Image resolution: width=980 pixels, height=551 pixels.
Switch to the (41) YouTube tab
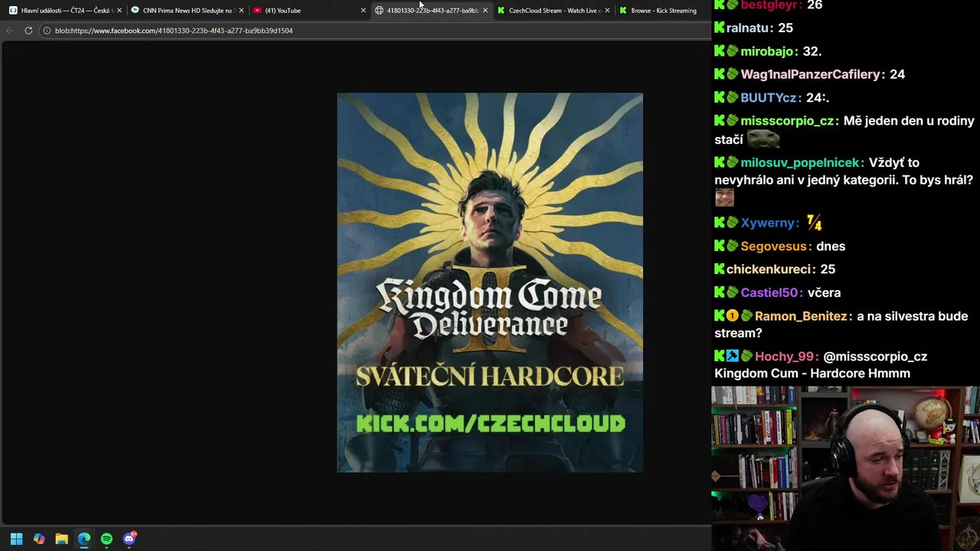[309, 11]
